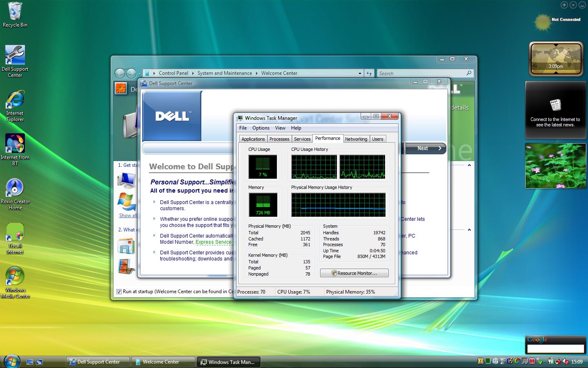Open the Recycle Bin desktop icon

[x=15, y=15]
